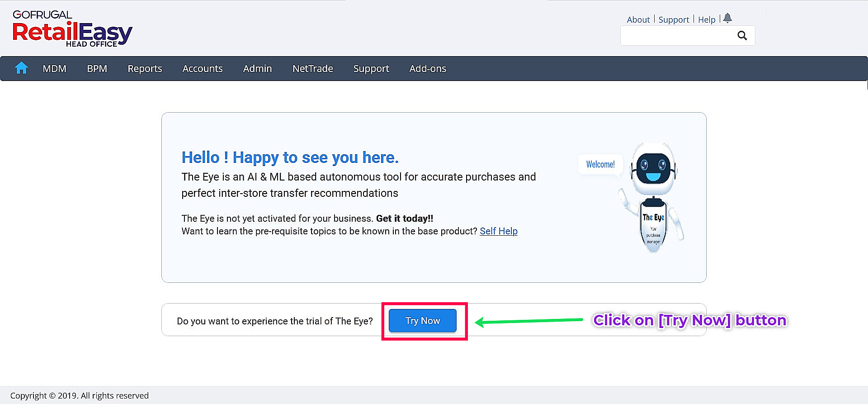The image size is (868, 404).
Task: Click the About link at top
Action: (x=638, y=20)
